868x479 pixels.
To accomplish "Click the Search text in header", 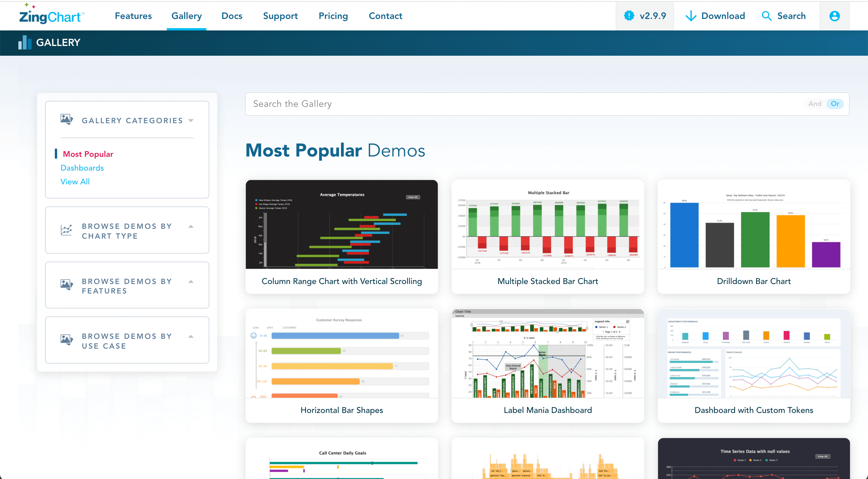I will pos(792,16).
